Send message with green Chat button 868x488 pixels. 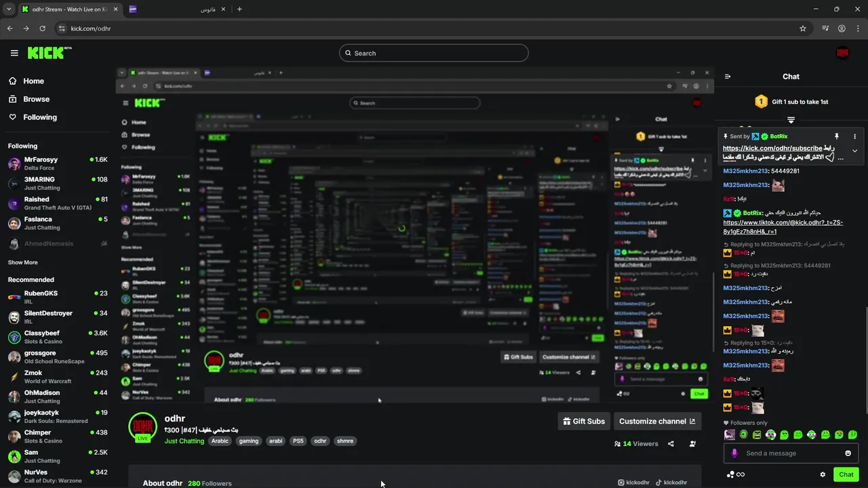[846, 474]
